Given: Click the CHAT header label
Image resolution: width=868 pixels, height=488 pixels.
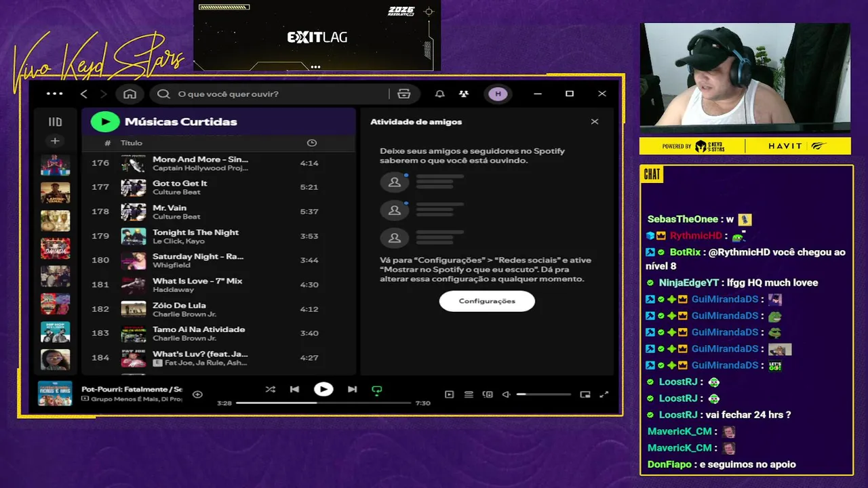Looking at the screenshot, I should [x=652, y=175].
